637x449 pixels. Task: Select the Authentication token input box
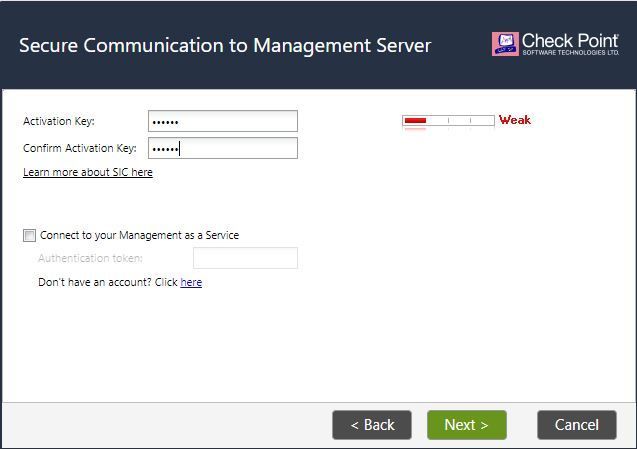click(x=245, y=258)
